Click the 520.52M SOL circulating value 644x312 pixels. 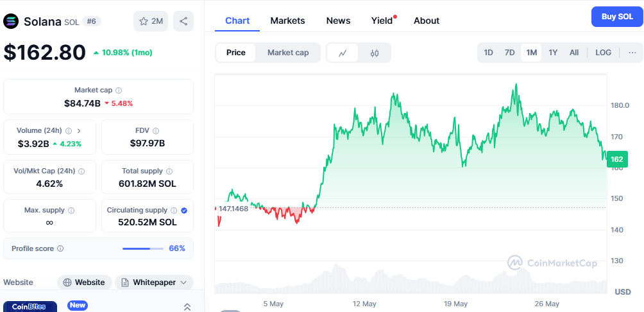tap(148, 222)
